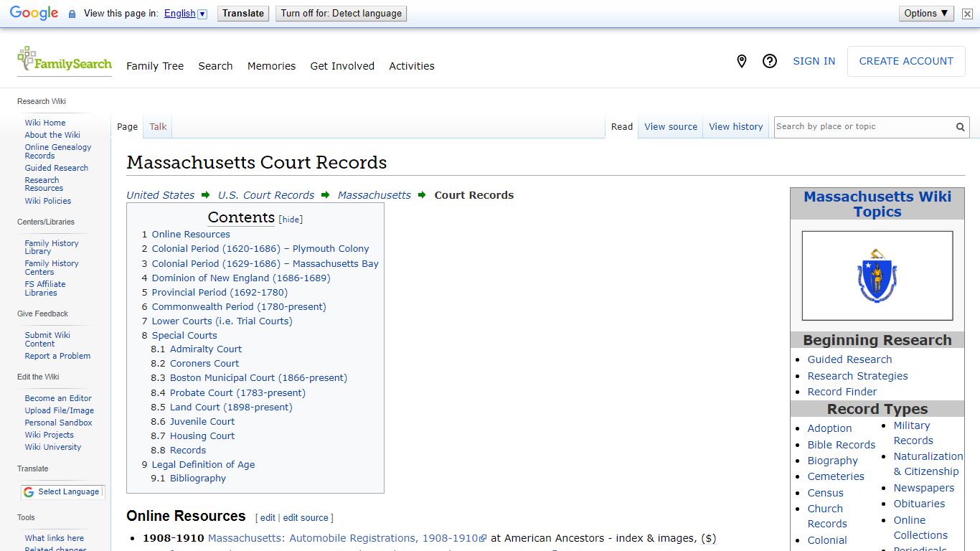Open the View source tab
Screen dimensions: 980x551
(671, 127)
